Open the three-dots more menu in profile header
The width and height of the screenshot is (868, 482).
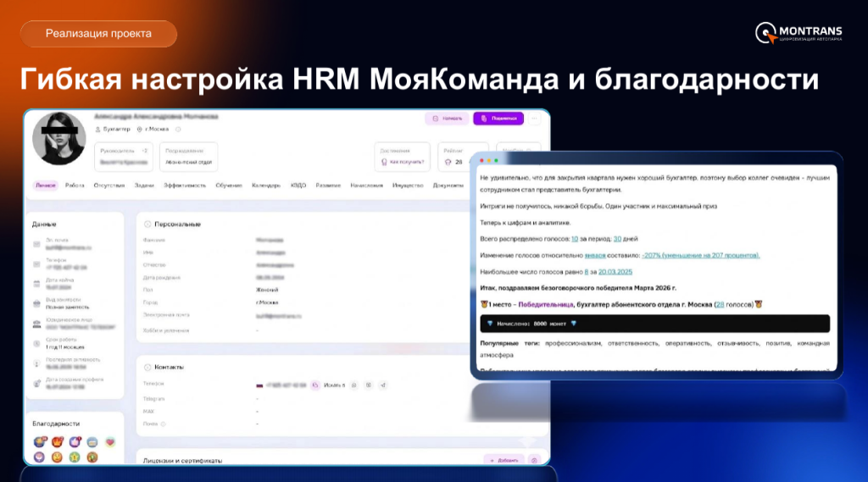tap(534, 119)
